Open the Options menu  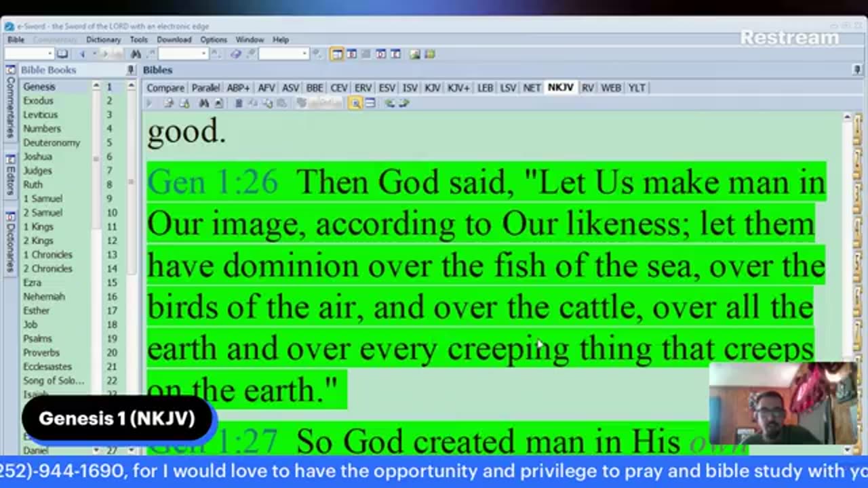(213, 40)
